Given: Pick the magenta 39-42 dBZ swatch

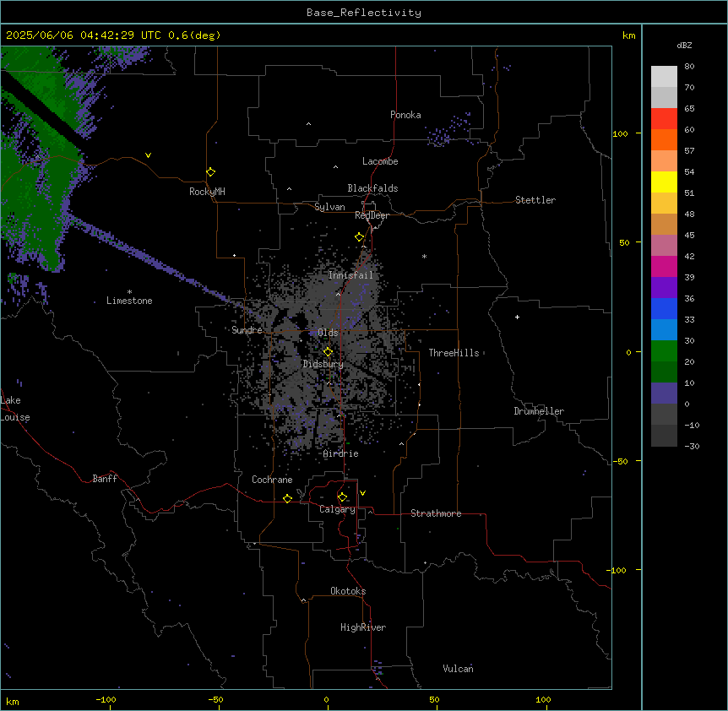Looking at the screenshot, I should [664, 266].
